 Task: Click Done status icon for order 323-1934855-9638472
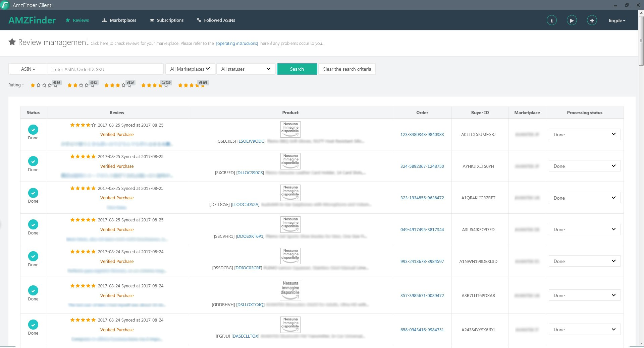[33, 193]
